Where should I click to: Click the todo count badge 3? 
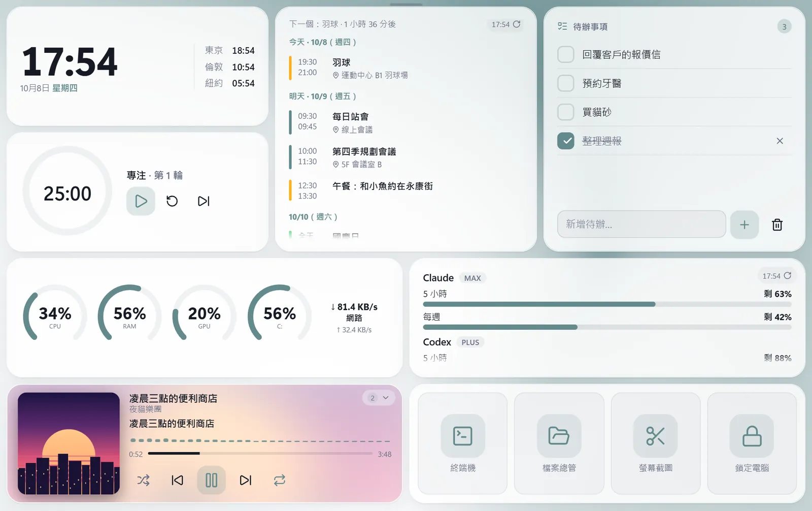pos(784,26)
